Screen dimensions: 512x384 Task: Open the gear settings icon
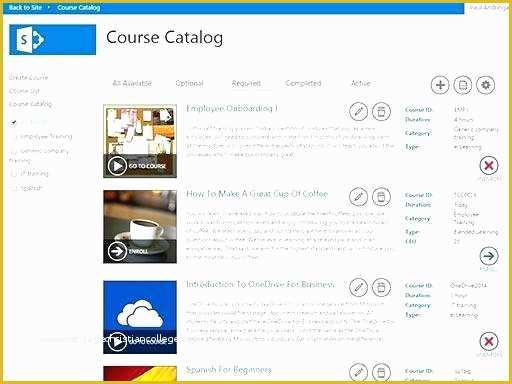click(486, 85)
